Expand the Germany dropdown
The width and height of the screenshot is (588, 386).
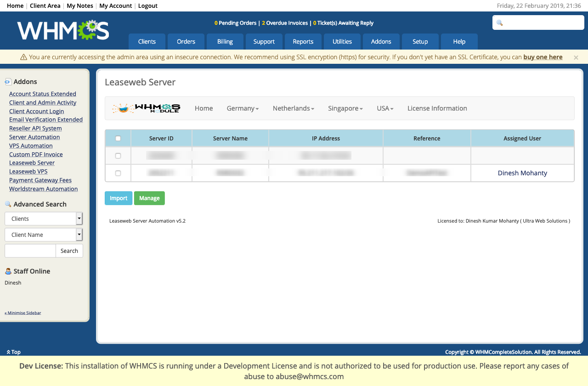243,108
